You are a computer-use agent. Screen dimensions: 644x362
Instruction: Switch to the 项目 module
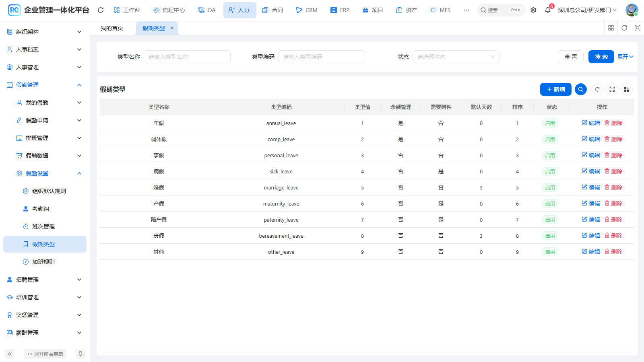click(x=373, y=10)
